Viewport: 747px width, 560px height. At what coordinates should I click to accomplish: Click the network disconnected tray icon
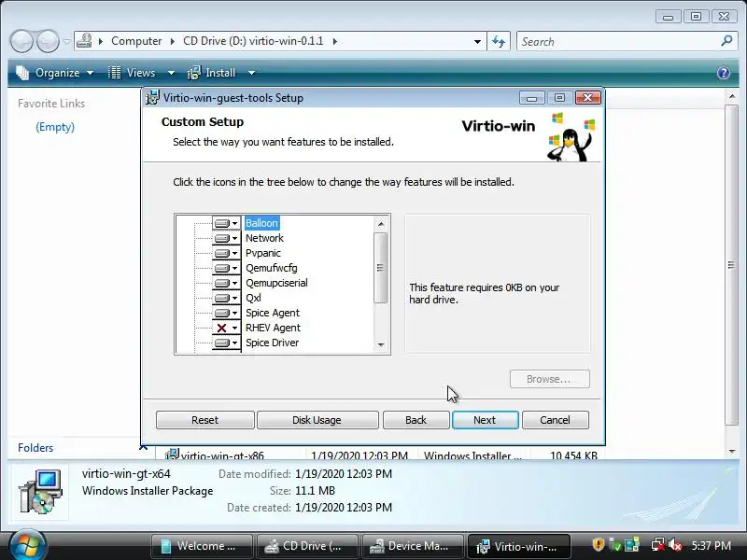(x=658, y=545)
